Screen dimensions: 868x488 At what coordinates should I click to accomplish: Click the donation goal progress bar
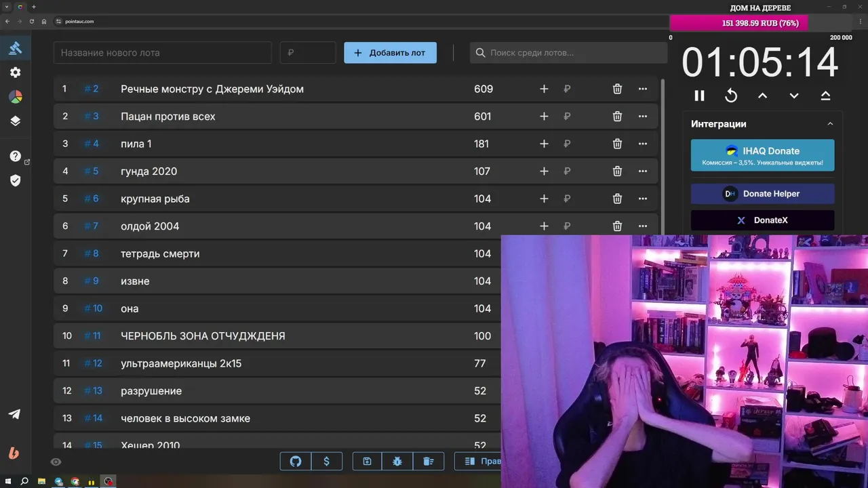[x=759, y=23]
